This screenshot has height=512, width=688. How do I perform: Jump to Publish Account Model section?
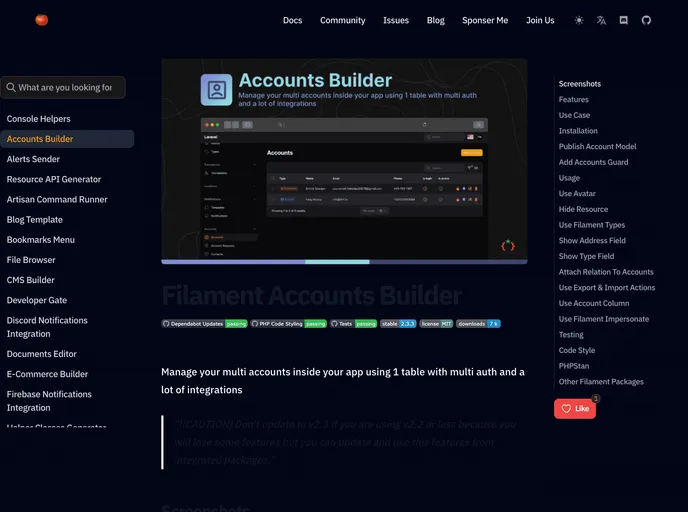point(597,147)
